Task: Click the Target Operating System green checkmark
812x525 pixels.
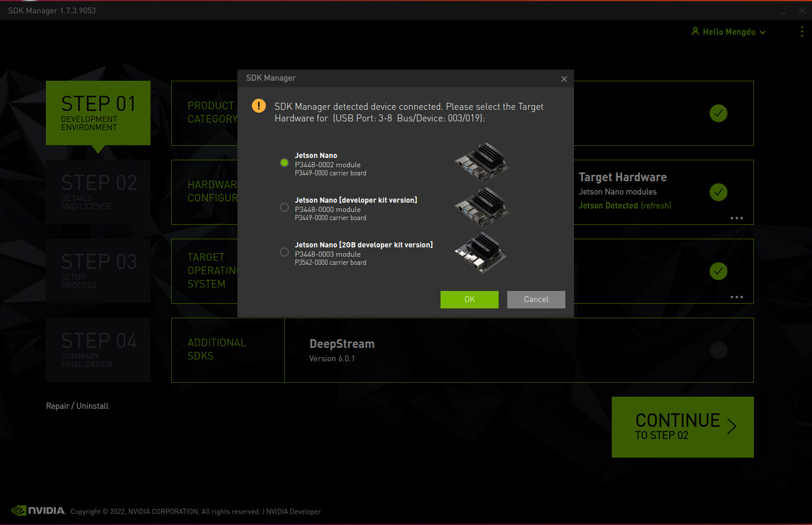Action: pyautogui.click(x=719, y=271)
